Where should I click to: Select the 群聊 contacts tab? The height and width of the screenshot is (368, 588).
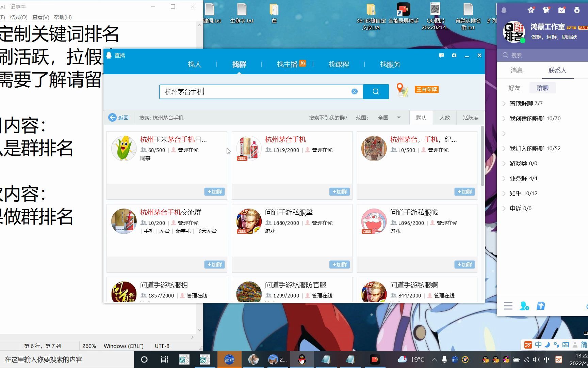point(542,88)
